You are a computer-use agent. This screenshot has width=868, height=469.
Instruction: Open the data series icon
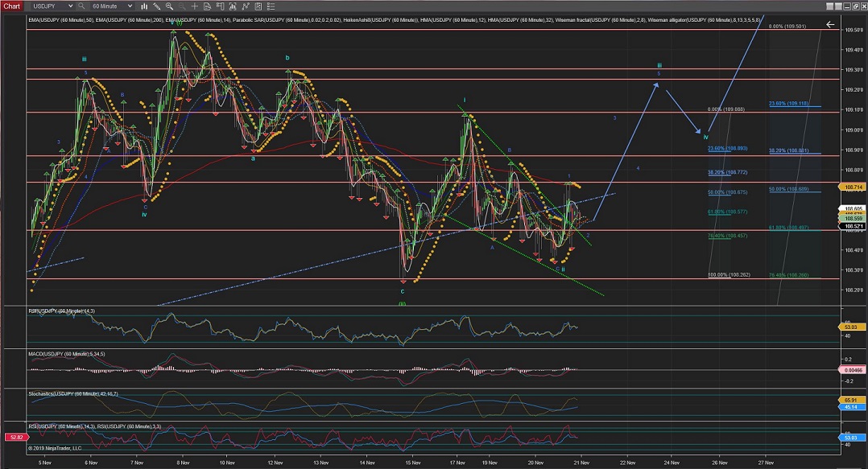coord(233,6)
